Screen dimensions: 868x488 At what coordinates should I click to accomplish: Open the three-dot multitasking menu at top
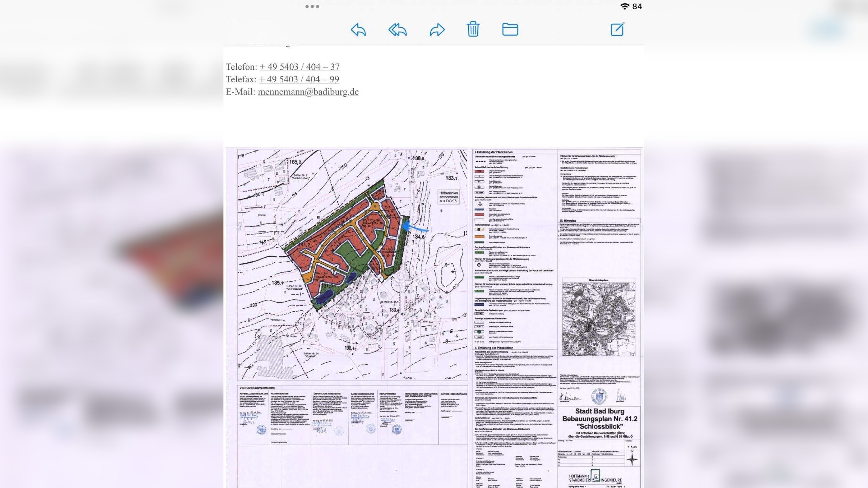(x=312, y=6)
